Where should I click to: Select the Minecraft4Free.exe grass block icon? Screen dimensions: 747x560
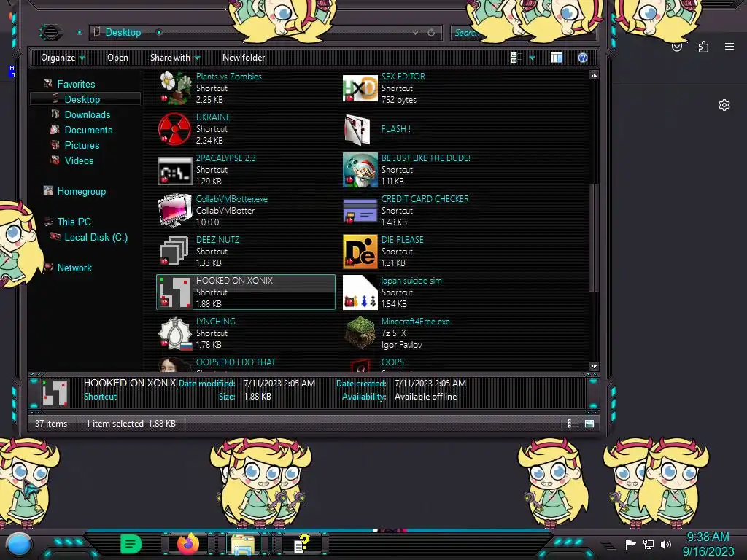(x=360, y=332)
